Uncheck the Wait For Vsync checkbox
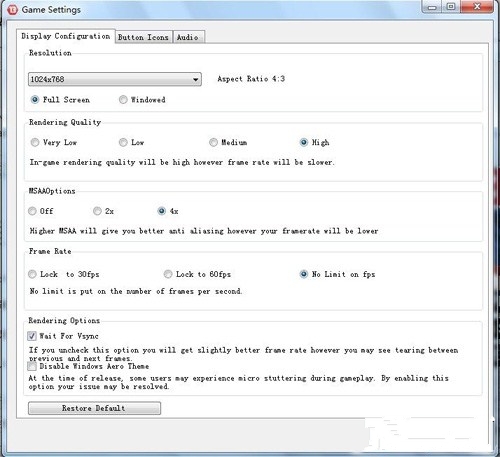The height and width of the screenshot is (457, 500). tap(32, 336)
